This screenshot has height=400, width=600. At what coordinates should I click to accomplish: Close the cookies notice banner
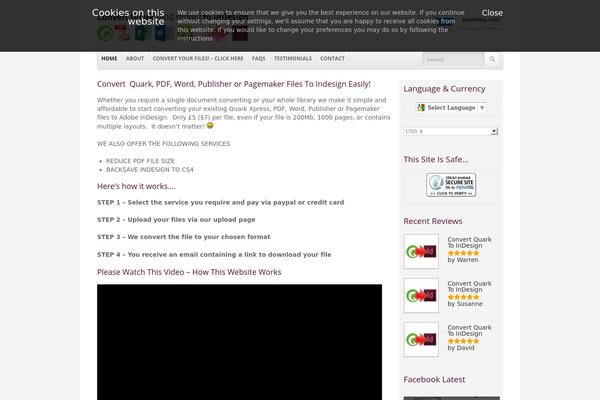click(492, 13)
